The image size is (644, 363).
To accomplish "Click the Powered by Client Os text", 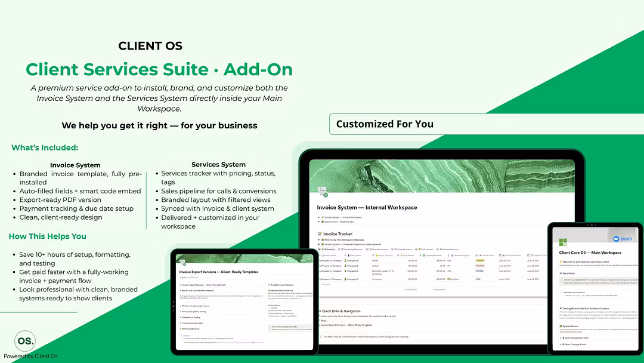I will (30, 356).
